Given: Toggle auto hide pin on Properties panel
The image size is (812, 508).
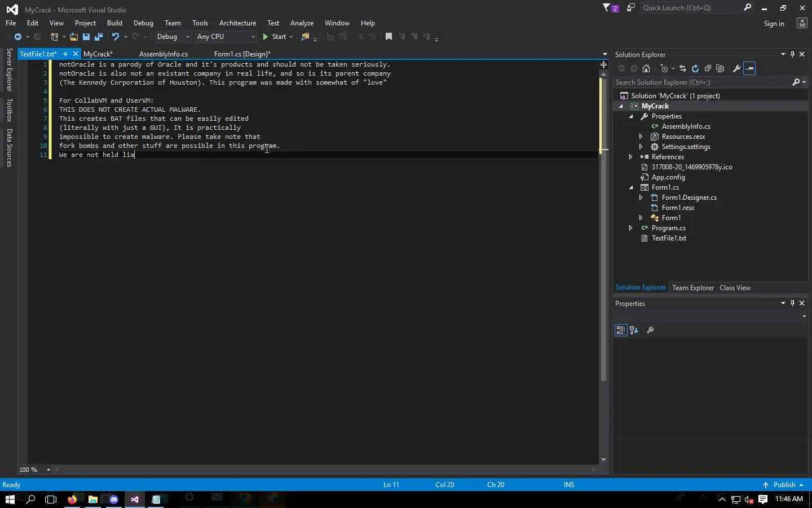Looking at the screenshot, I should pyautogui.click(x=792, y=303).
